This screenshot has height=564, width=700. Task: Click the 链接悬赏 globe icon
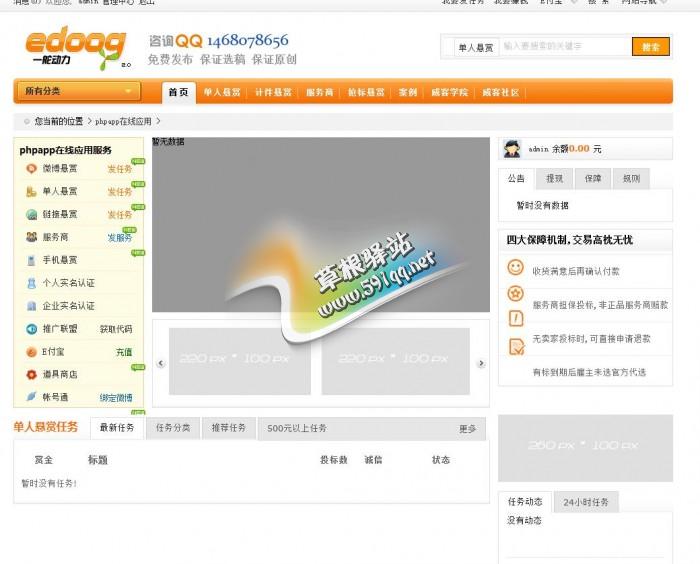[x=32, y=214]
